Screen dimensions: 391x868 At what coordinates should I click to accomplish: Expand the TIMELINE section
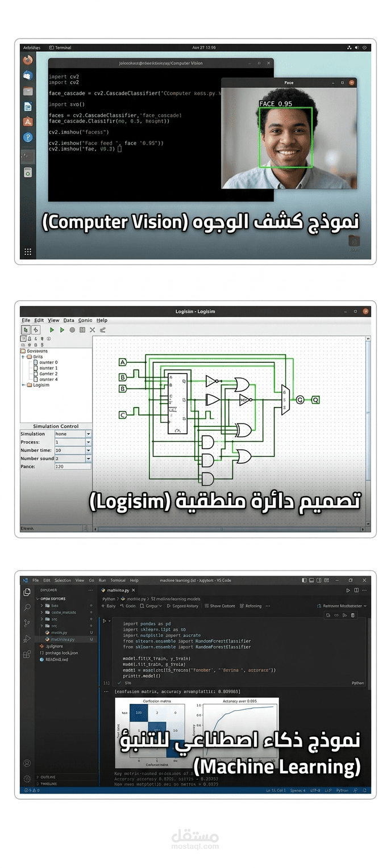coord(48,783)
